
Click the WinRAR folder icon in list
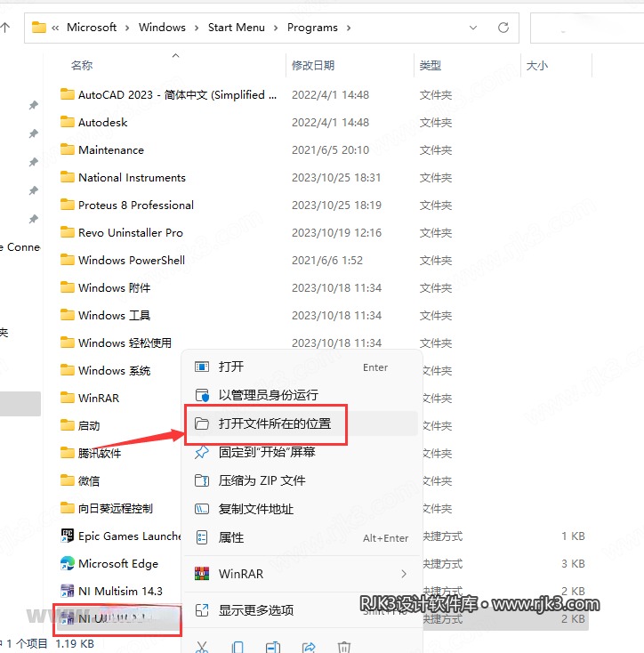pos(68,398)
